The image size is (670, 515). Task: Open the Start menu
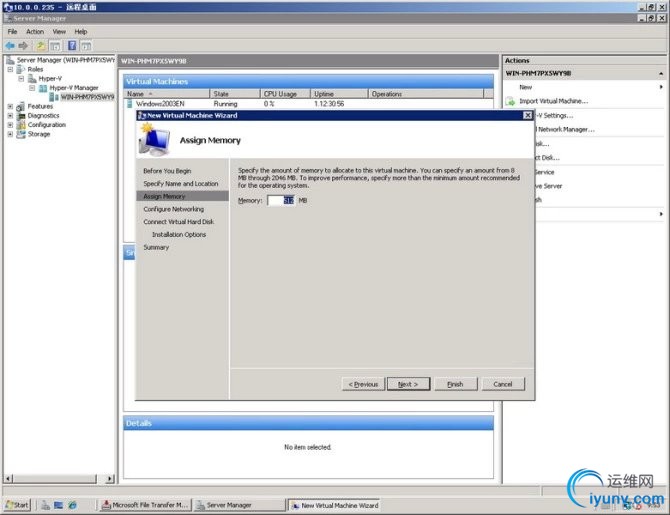tap(17, 505)
